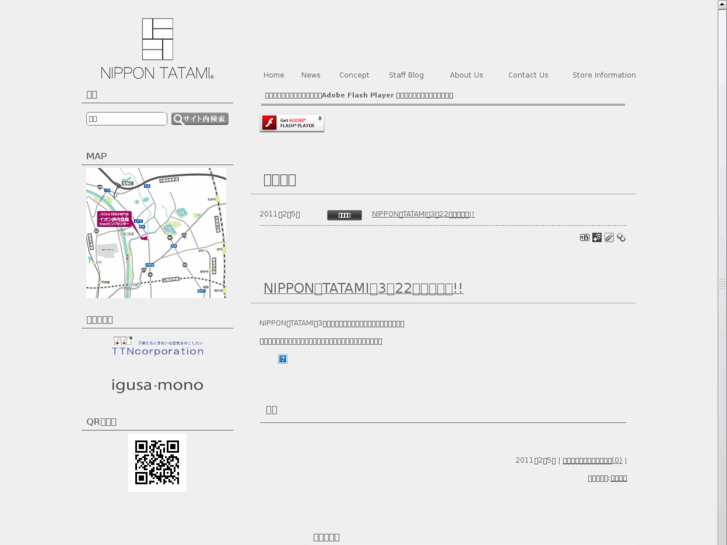Click the dark category tag beside 2011 date
This screenshot has width=727, height=545.
pos(344,215)
